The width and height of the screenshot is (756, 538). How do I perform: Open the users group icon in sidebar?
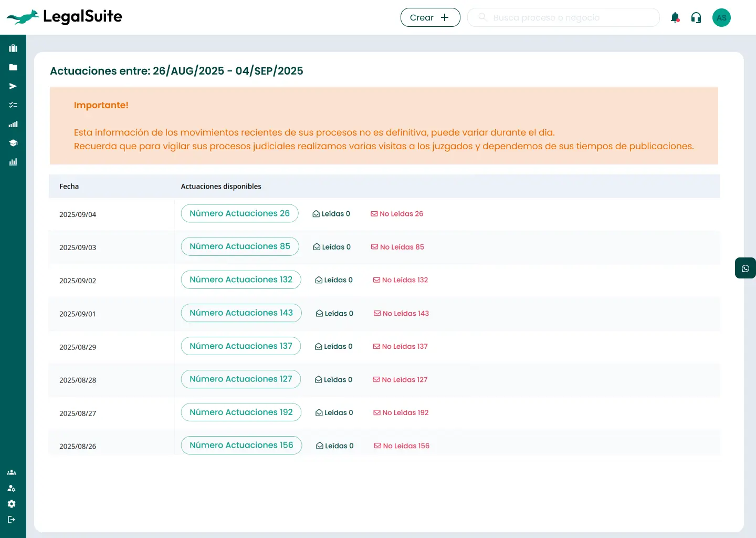coord(12,472)
